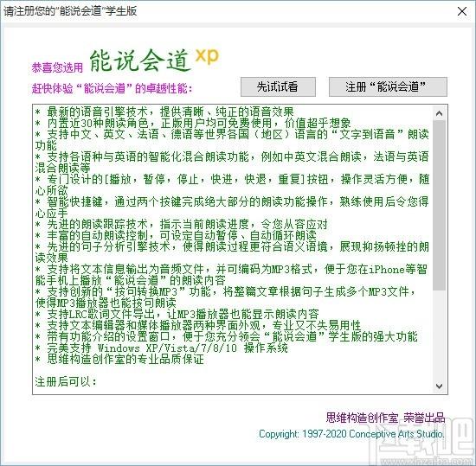Click the line 思维构造创作室的专业品质保证

click(x=119, y=360)
